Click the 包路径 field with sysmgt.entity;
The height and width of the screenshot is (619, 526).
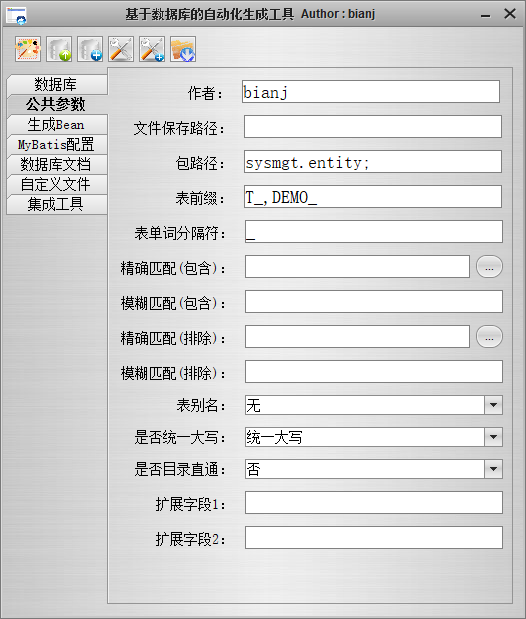[x=373, y=162]
